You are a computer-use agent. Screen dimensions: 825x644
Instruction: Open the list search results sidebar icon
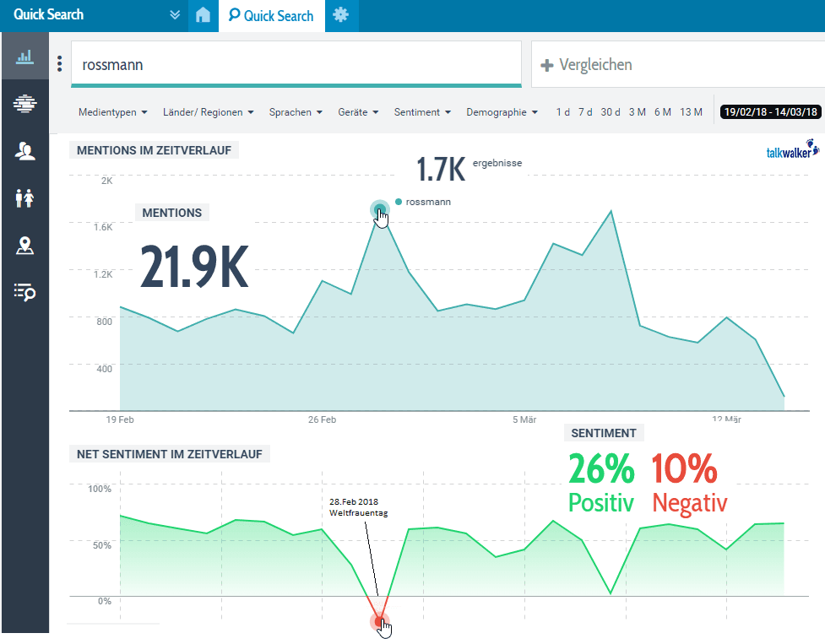click(x=24, y=292)
